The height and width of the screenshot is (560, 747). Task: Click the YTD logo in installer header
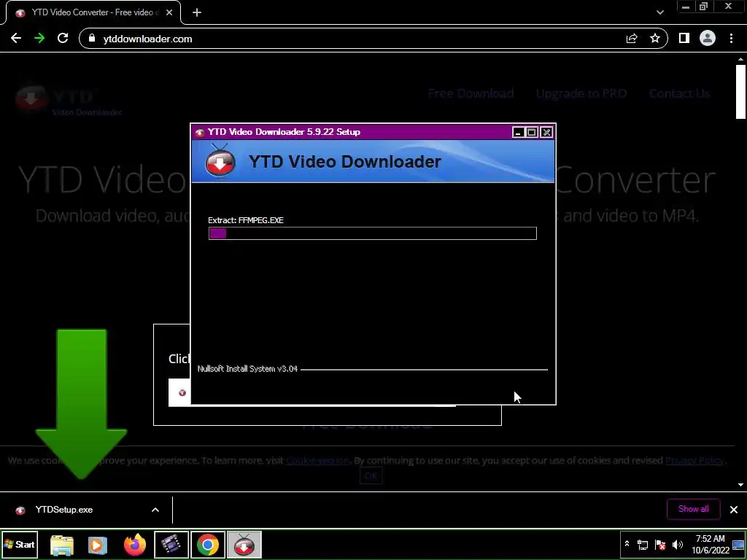tap(220, 160)
